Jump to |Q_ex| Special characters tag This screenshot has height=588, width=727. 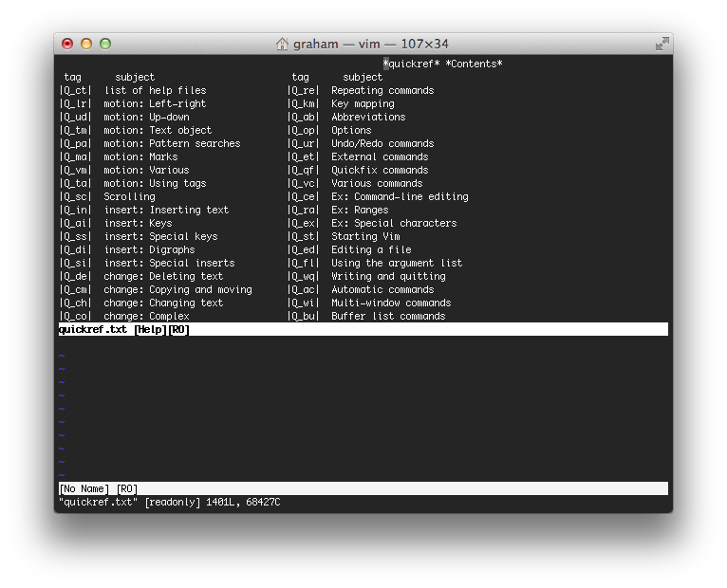[303, 223]
